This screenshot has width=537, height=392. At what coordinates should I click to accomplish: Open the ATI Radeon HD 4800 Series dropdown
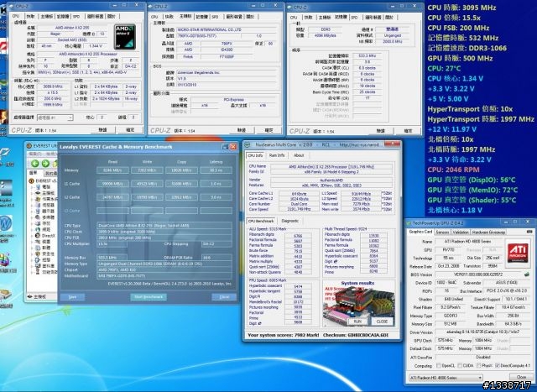click(446, 378)
